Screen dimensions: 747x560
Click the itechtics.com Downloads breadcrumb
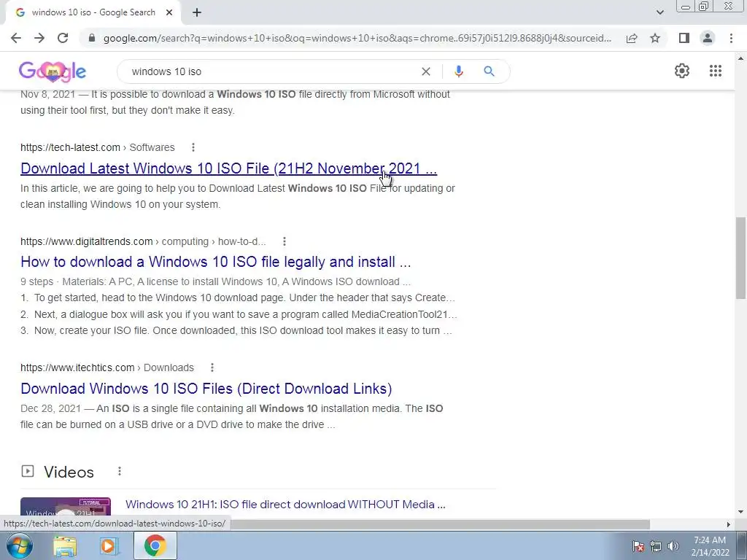107,368
